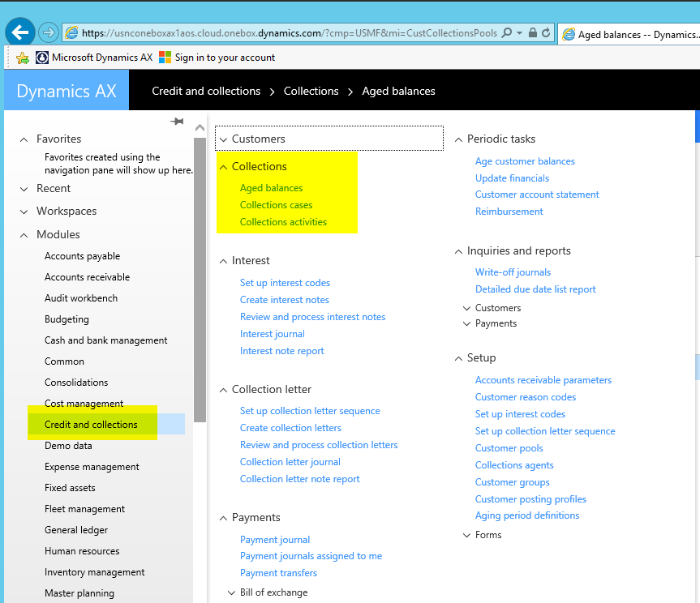Collapse the Modules section in sidebar
700x603 pixels.
pyautogui.click(x=24, y=235)
